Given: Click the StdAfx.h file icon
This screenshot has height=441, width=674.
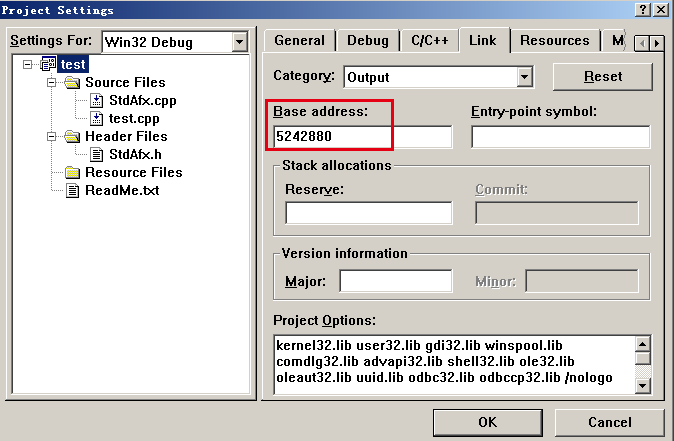Looking at the screenshot, I should click(x=97, y=154).
